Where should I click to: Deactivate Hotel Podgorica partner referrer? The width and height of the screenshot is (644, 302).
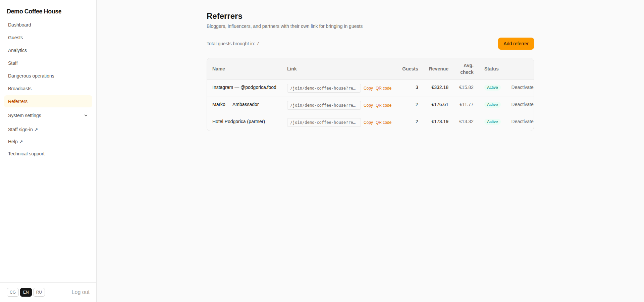click(x=522, y=121)
